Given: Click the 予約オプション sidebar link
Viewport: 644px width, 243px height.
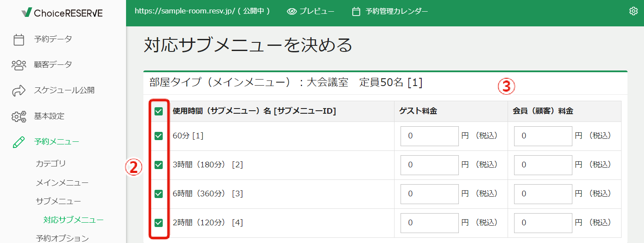Looking at the screenshot, I should [x=62, y=238].
